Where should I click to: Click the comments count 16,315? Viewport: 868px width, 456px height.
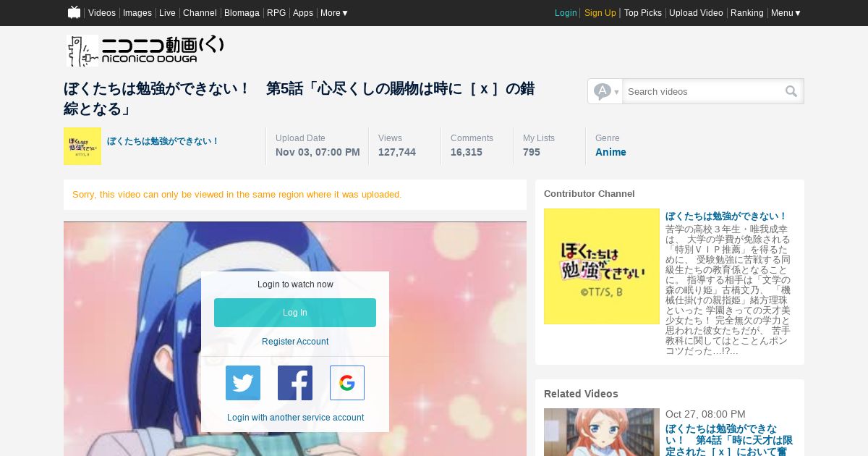point(467,152)
